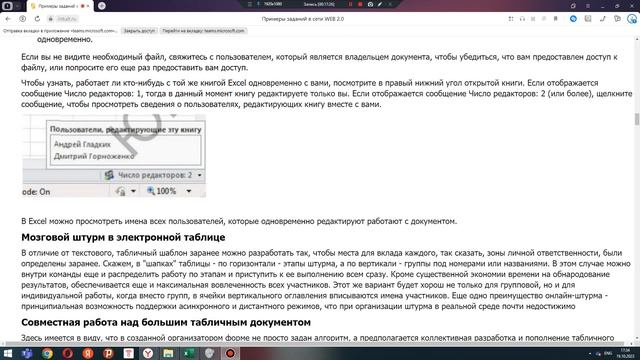The image size is (640, 360).
Task: Open Excel from taskbar
Action: [189, 353]
